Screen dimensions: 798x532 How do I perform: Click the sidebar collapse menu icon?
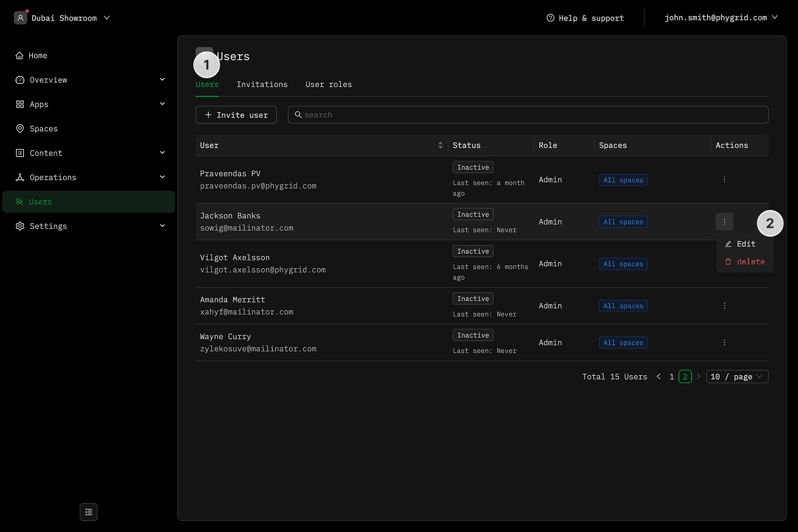pos(89,512)
